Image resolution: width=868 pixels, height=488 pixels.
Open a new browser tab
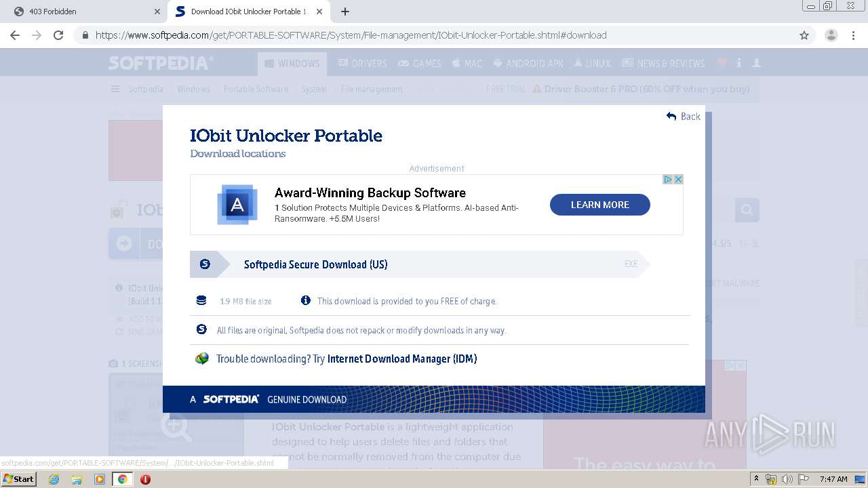tap(345, 12)
